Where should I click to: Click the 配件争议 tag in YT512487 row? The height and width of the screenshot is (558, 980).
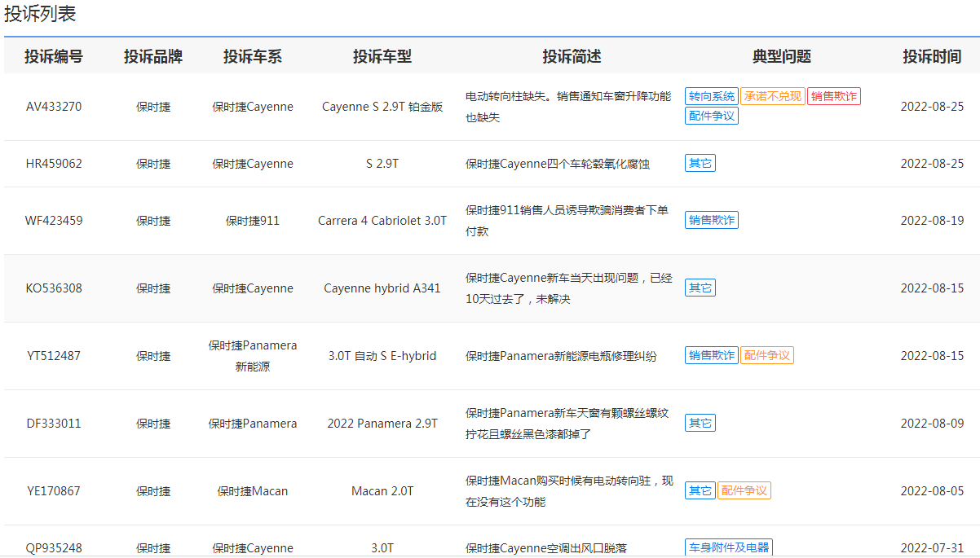[767, 355]
